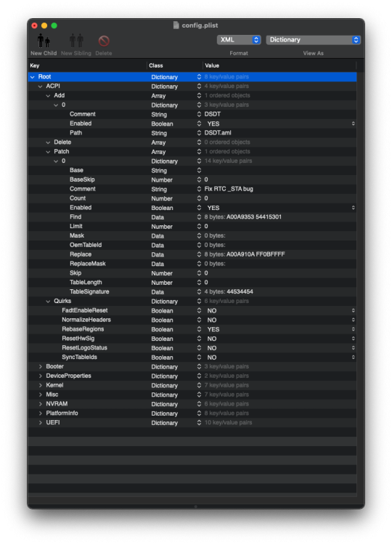Image resolution: width=392 pixels, height=545 pixels.
Task: Collapse the Patch array node
Action: click(x=48, y=152)
